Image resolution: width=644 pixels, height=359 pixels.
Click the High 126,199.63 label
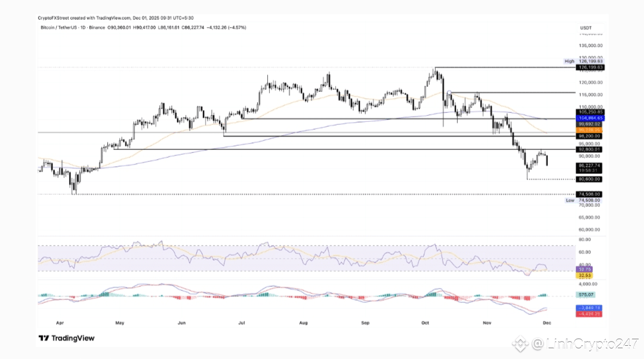pos(584,62)
